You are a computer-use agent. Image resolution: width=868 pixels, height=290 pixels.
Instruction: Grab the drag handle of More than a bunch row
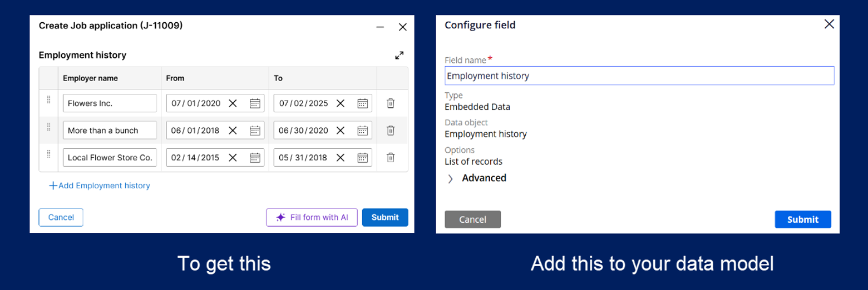click(48, 127)
